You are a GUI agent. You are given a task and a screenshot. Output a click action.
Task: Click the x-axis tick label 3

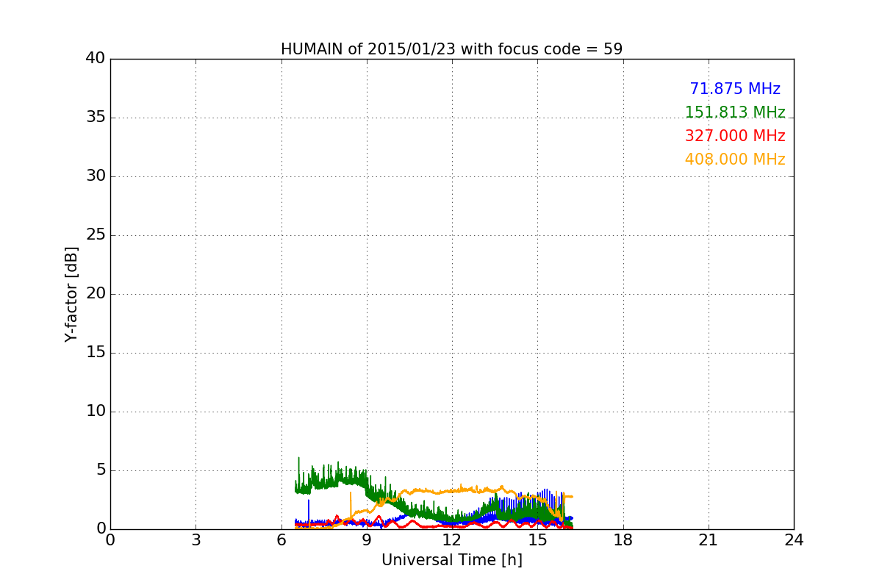[x=196, y=539]
